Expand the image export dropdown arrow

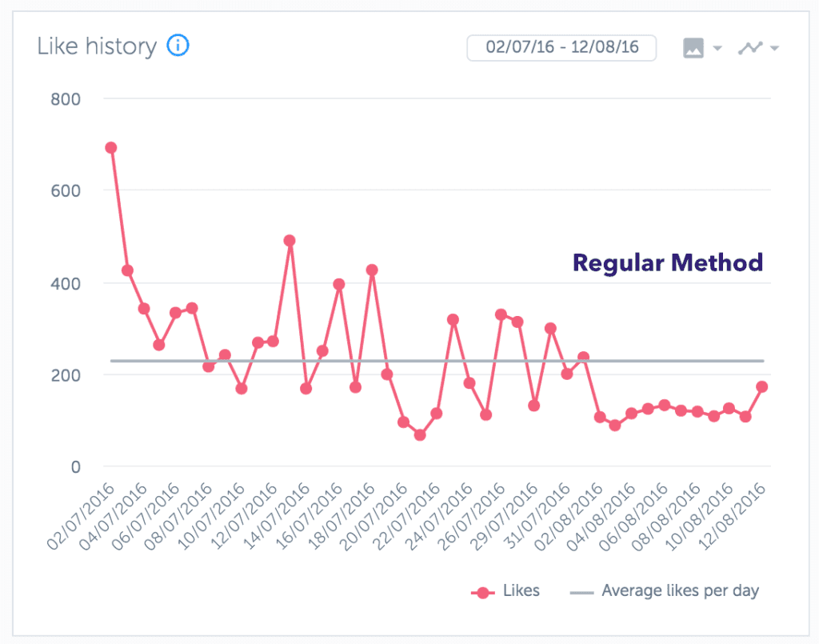click(x=717, y=48)
